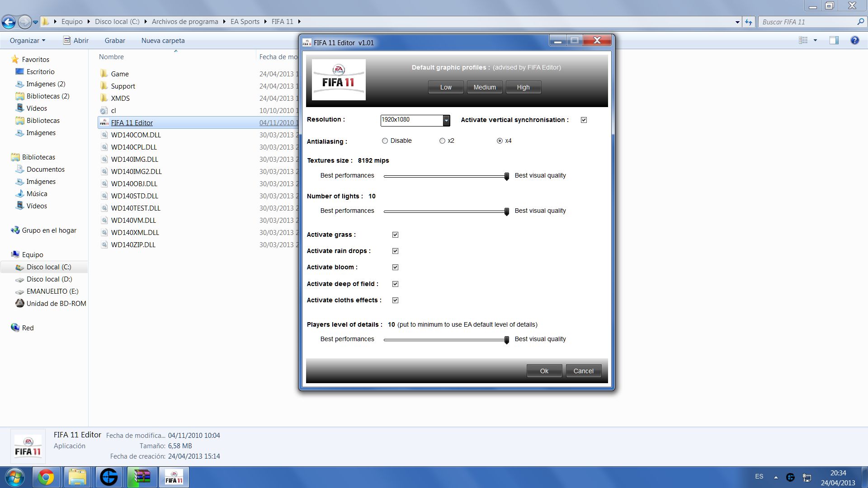Toggle Activate deep of field checkbox
The width and height of the screenshot is (868, 488).
click(x=395, y=284)
